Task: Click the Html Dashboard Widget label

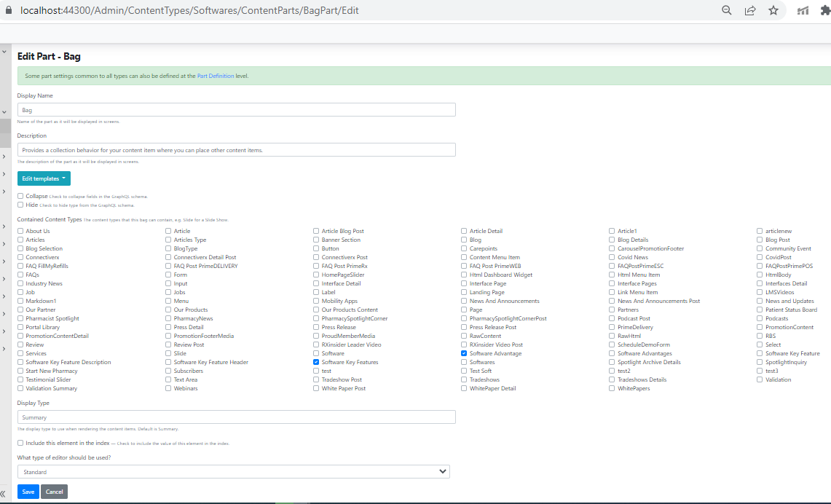Action: click(501, 275)
